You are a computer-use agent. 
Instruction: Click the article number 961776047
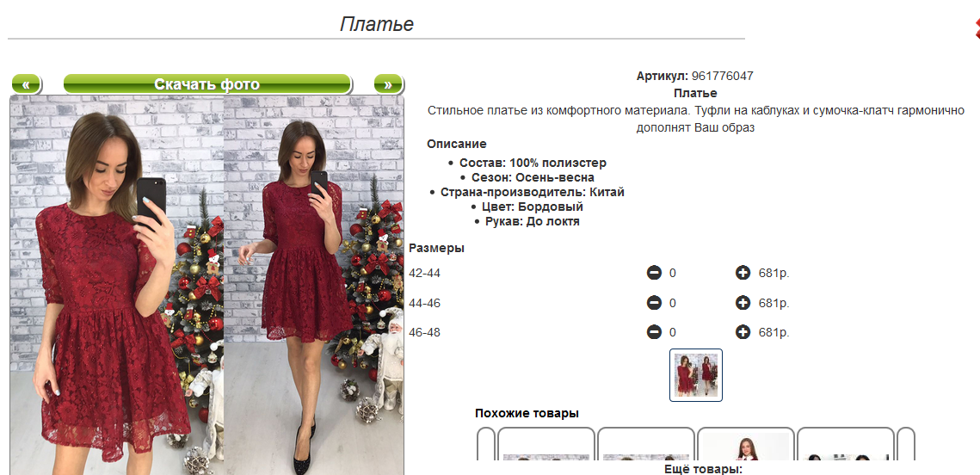point(722,77)
